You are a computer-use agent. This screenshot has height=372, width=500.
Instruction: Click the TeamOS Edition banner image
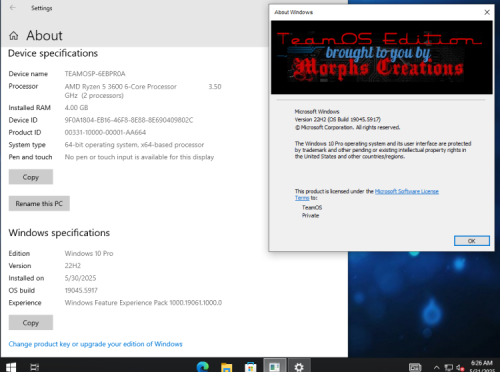click(382, 57)
